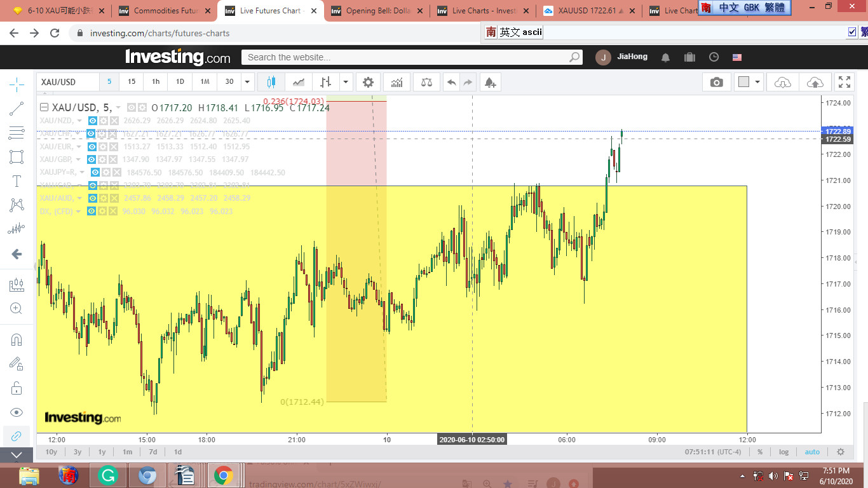Viewport: 868px width, 488px height.
Task: Toggle visibility of the XAU/GBP series
Action: 92,159
